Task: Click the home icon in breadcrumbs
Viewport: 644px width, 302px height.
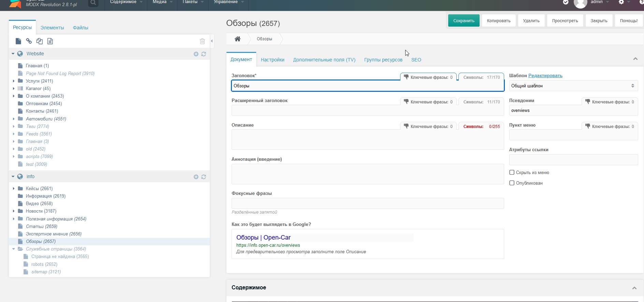Action: (x=237, y=39)
